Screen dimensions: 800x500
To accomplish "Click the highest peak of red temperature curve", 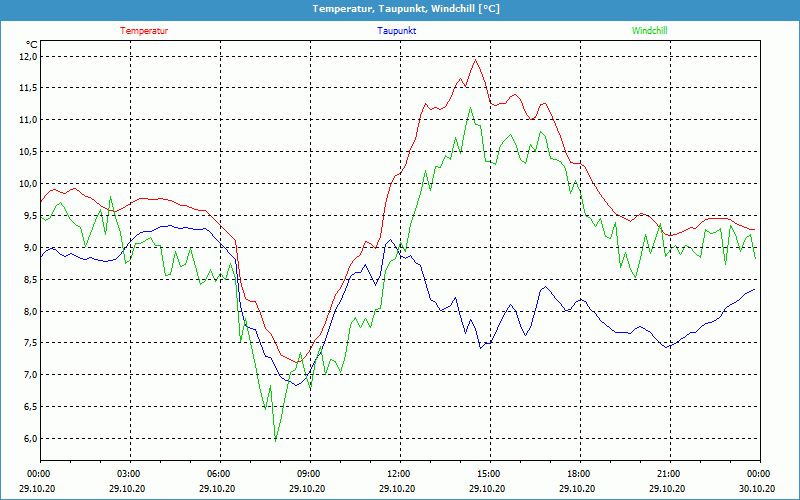I will coord(475,60).
